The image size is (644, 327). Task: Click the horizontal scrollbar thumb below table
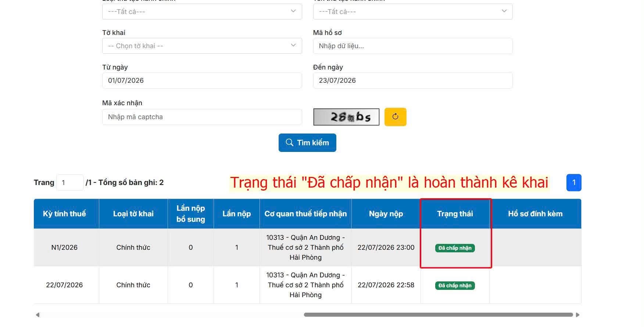pyautogui.click(x=438, y=315)
